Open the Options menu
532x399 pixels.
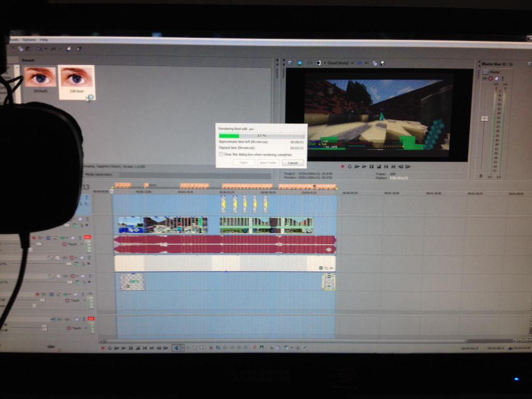click(x=29, y=39)
